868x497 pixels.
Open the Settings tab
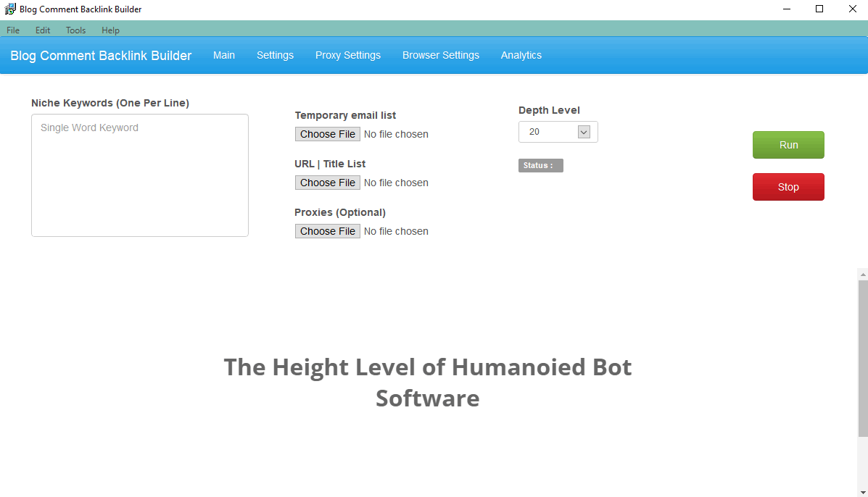pos(275,55)
